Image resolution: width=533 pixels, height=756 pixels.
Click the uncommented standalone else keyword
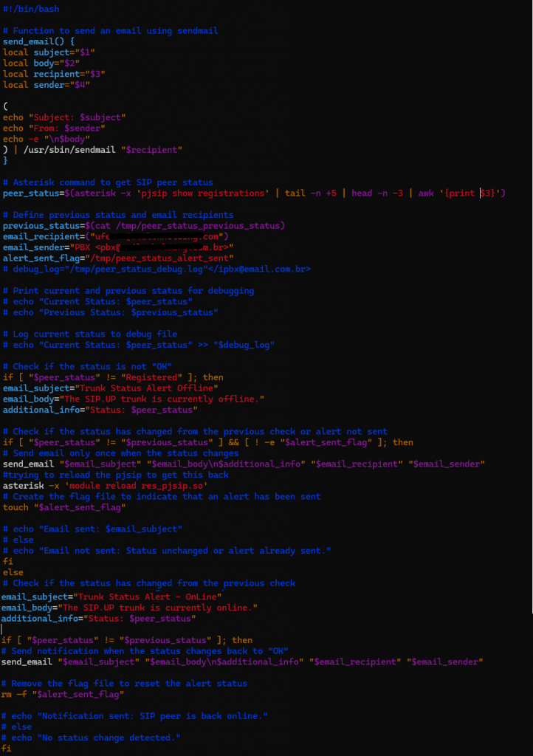13,572
